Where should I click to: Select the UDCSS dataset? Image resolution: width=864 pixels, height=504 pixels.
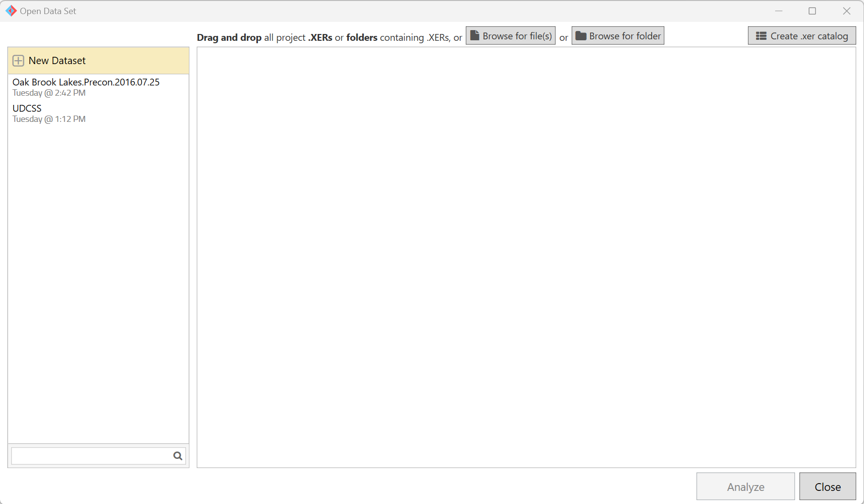click(27, 108)
